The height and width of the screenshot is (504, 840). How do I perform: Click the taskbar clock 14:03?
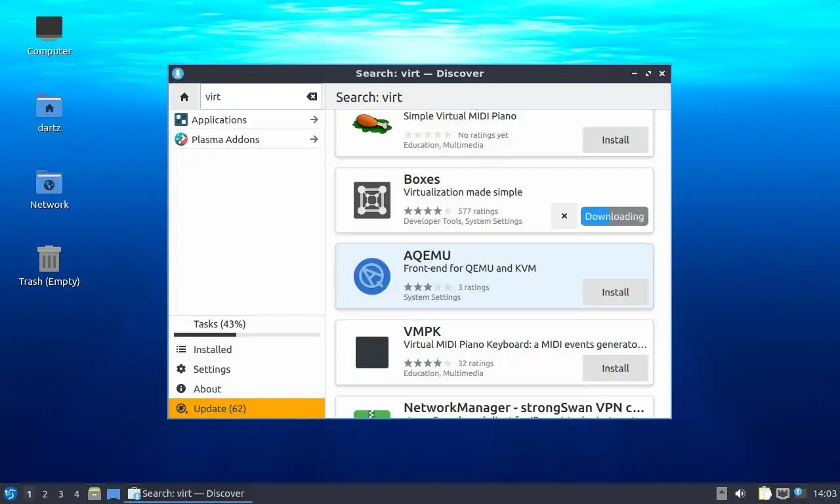[825, 493]
